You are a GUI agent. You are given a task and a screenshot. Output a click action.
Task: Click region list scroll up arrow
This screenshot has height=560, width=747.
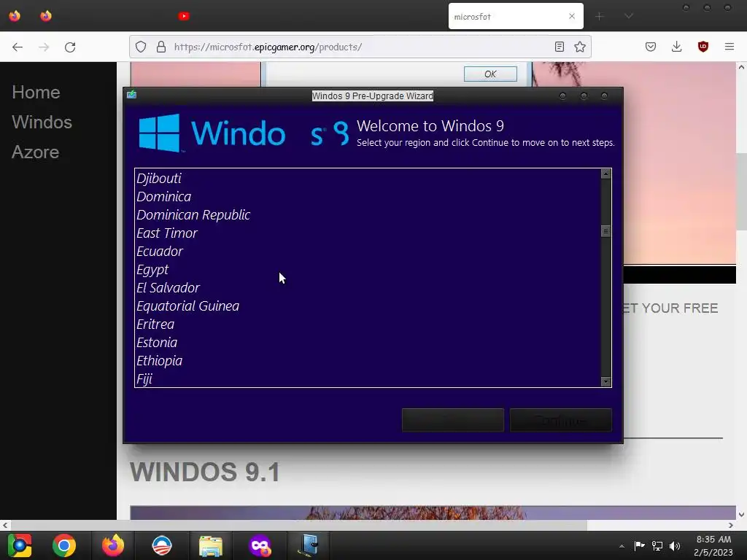(x=606, y=174)
